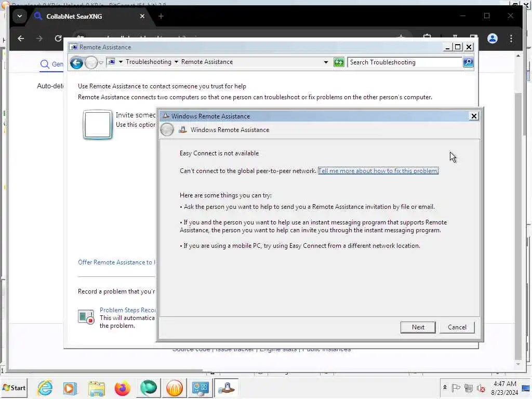532x399 pixels.
Task: Show hidden system tray icons
Action: [x=445, y=388]
